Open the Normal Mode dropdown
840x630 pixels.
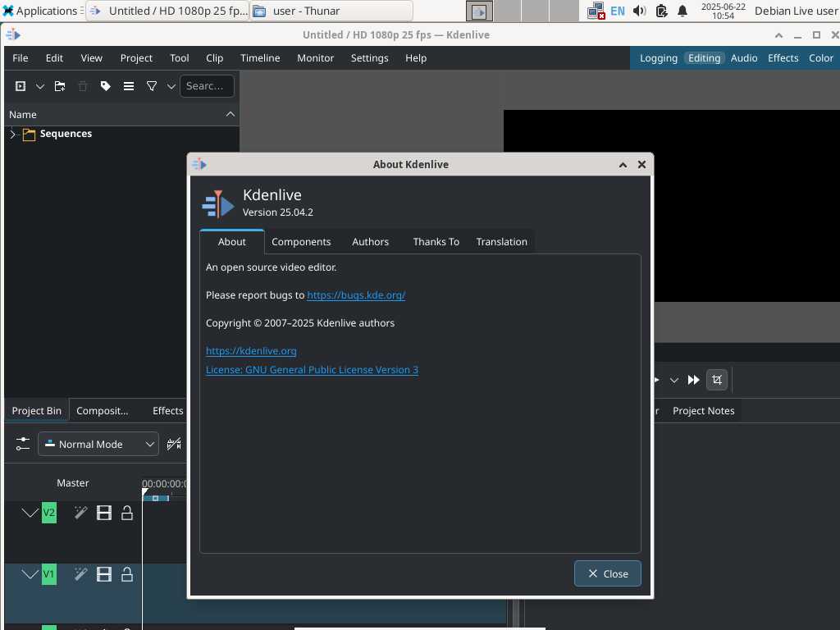pyautogui.click(x=98, y=444)
